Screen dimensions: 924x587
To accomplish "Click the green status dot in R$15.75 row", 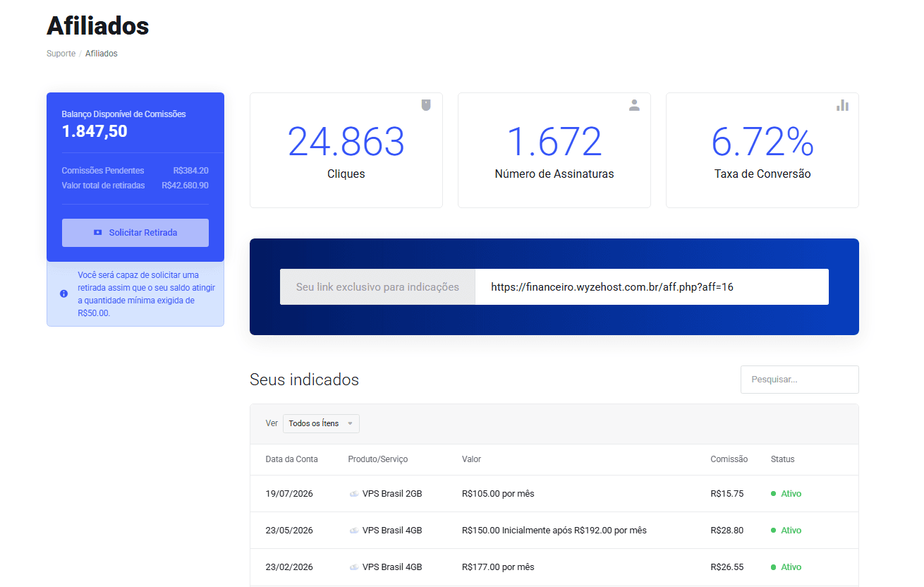I will 774,494.
